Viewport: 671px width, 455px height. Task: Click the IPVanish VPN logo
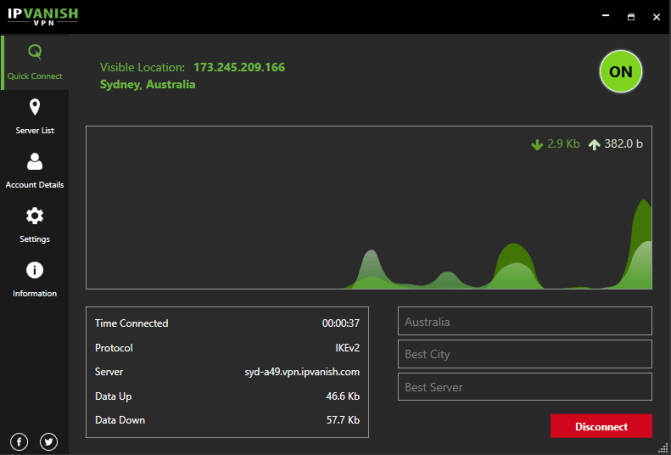(x=43, y=16)
